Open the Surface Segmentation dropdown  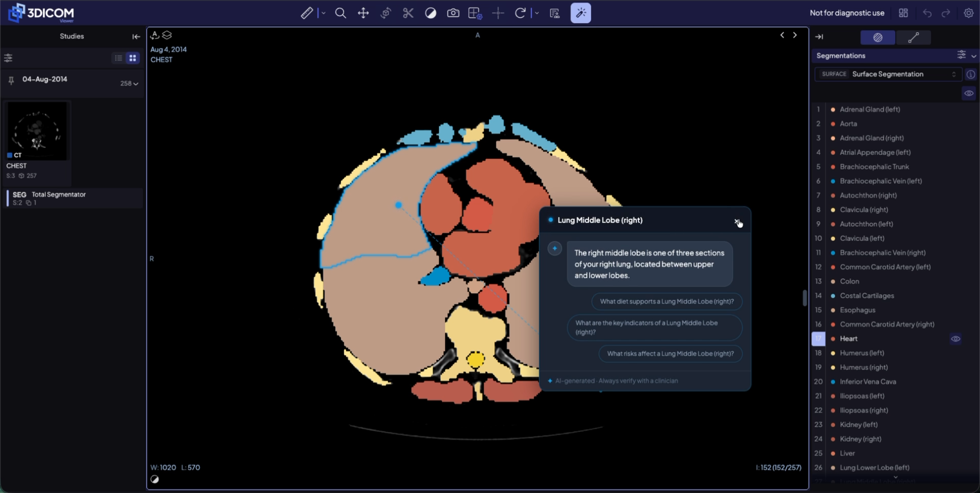click(889, 74)
